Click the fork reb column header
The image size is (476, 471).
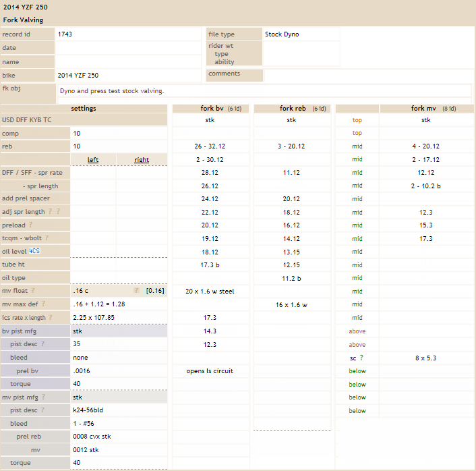[291, 108]
